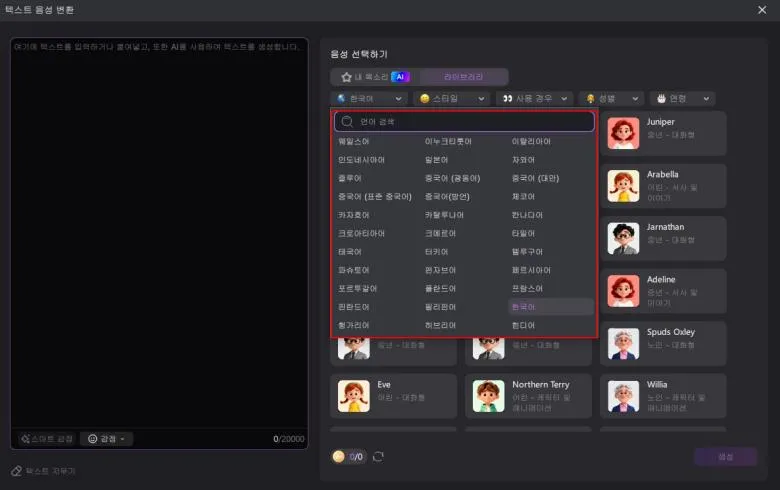The image size is (780, 490).
Task: Choose 줄루어 from the language list
Action: (350, 179)
